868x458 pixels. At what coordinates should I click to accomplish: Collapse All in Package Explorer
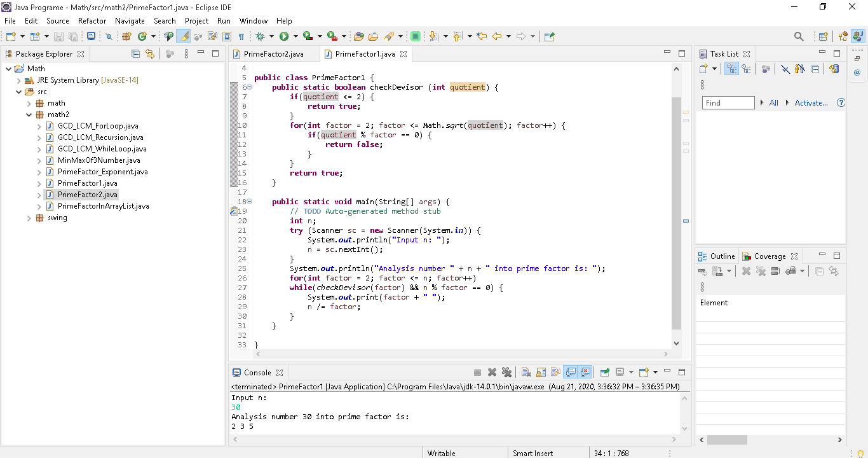click(135, 53)
